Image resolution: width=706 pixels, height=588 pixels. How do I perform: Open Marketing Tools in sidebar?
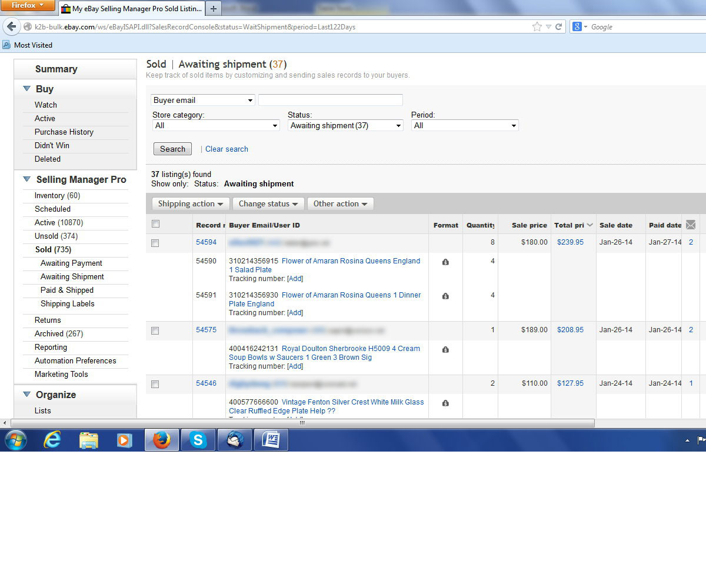click(61, 374)
